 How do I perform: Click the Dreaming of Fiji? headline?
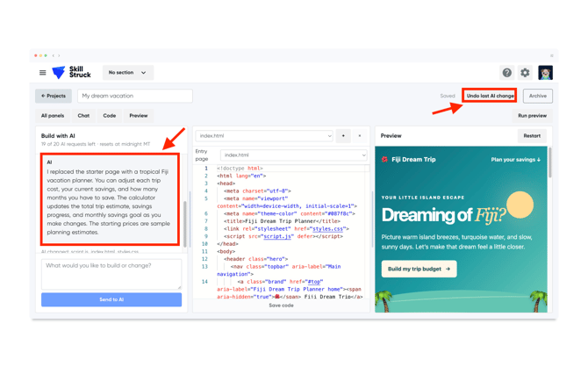coord(443,215)
